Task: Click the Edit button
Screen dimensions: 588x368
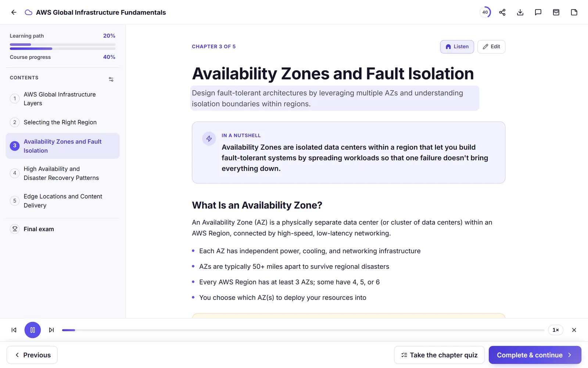Action: 491,47
